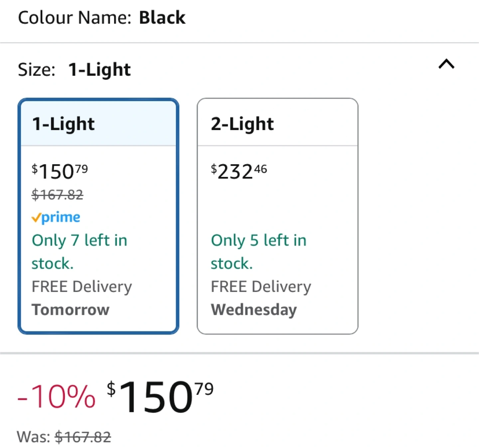Tap 'Only 5 left in stock' text
Viewport: 479px width, 448px height.
click(259, 252)
